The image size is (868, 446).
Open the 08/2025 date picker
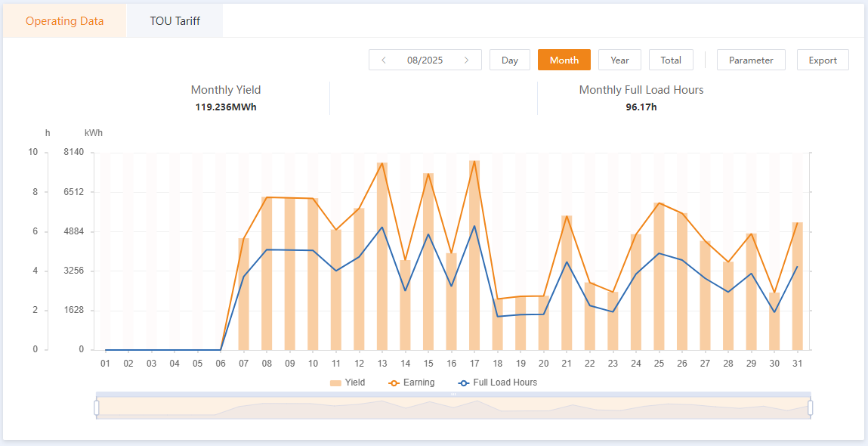425,60
